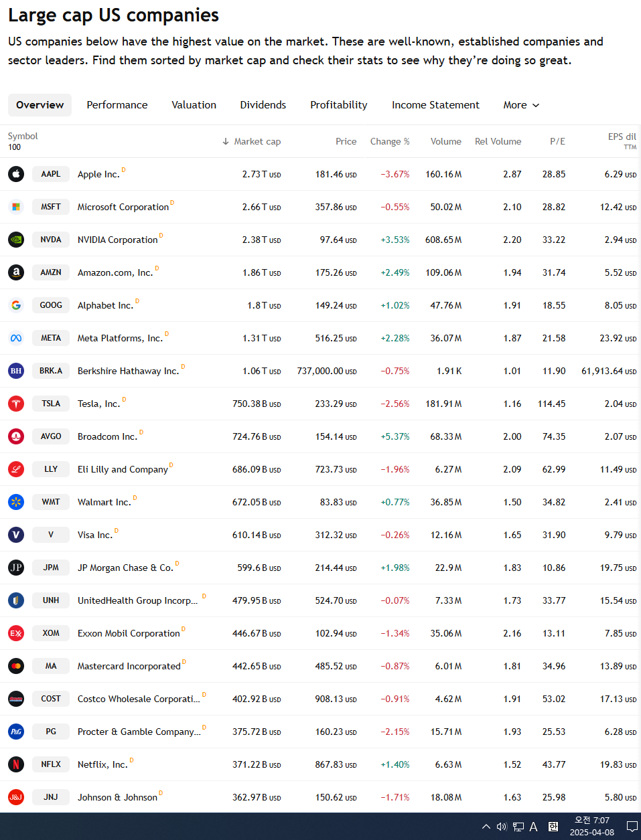This screenshot has width=641, height=840.
Task: Sort by the Rel Volume column header
Action: [498, 141]
